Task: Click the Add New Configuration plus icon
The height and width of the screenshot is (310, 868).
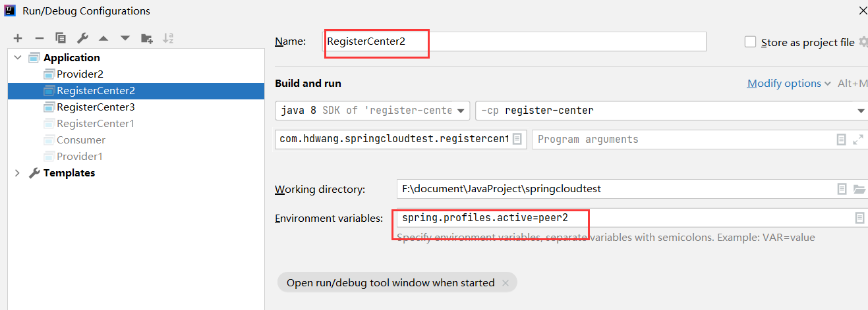Action: pyautogui.click(x=18, y=38)
